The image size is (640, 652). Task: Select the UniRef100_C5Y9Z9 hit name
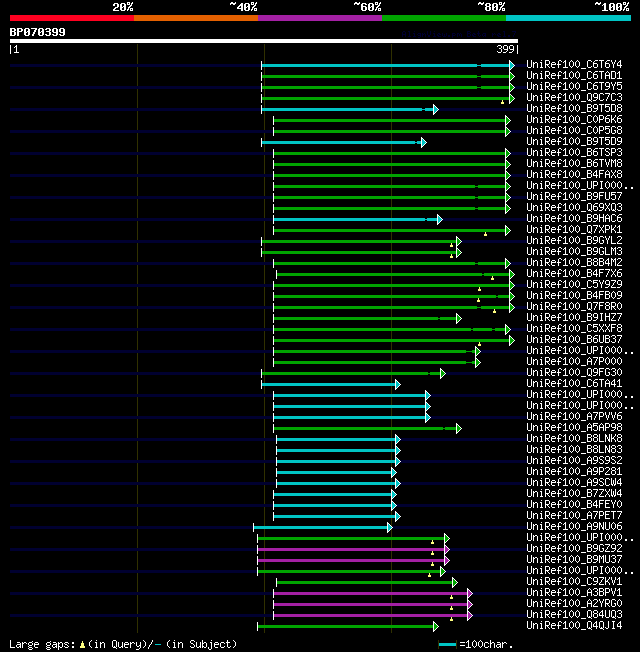click(574, 284)
